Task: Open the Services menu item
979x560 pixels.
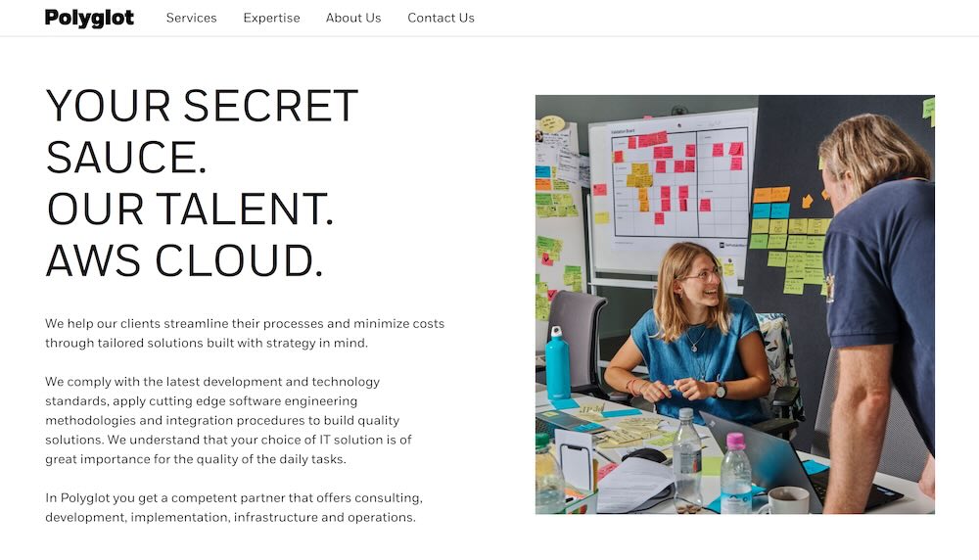Action: (191, 18)
